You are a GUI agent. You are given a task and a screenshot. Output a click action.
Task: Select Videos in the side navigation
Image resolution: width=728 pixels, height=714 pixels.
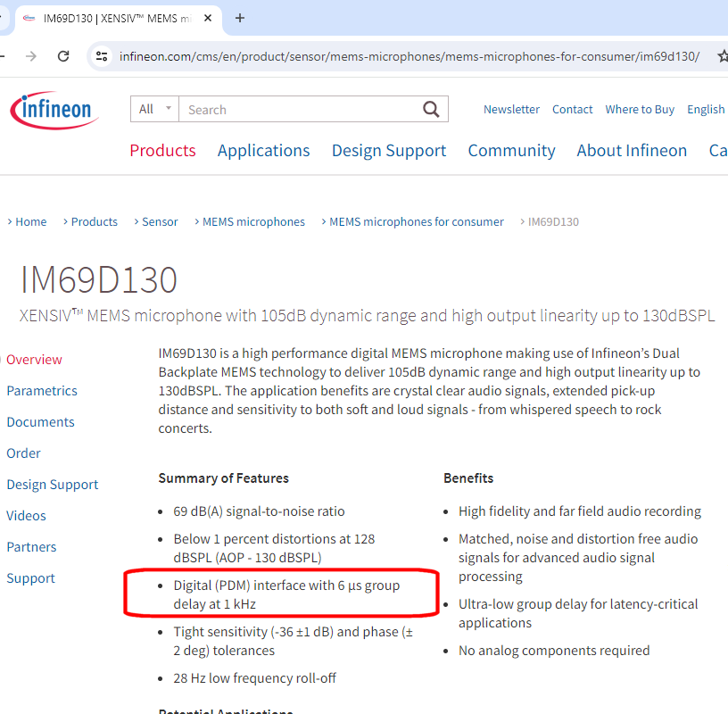[x=26, y=516]
